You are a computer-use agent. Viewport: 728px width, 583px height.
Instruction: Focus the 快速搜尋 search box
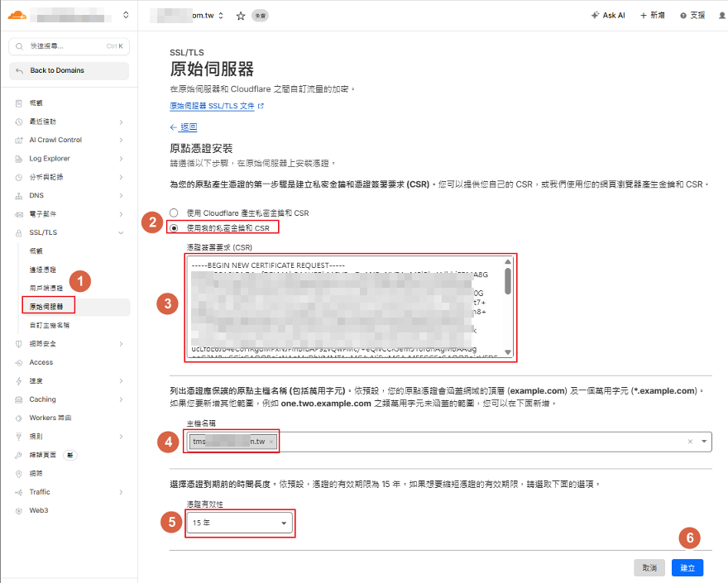[69, 46]
